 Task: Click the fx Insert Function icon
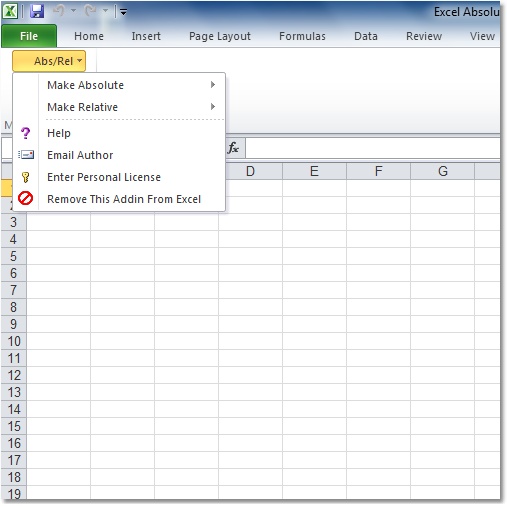[233, 148]
